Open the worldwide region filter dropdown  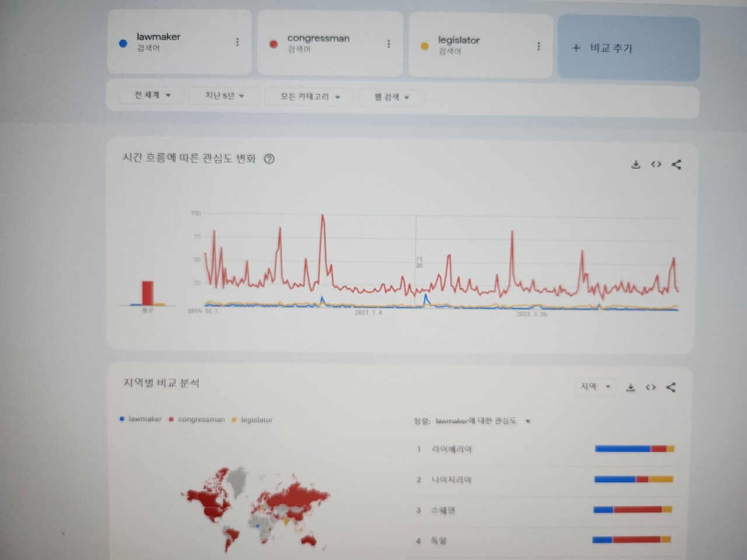151,95
